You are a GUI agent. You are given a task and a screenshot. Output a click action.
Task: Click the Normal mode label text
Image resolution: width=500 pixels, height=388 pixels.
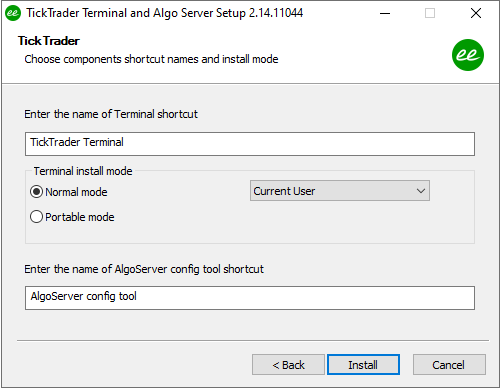pyautogui.click(x=76, y=192)
